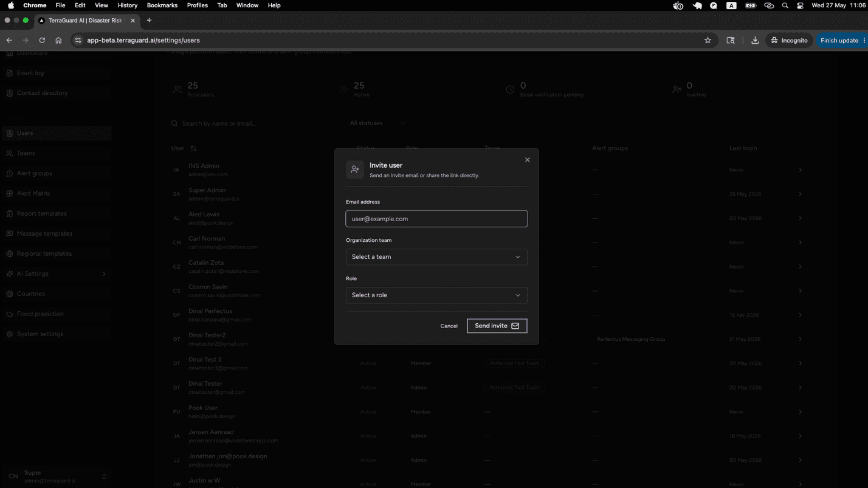Screen dimensions: 868x488
Task: Click the Countries globe icon
Action: click(x=10, y=294)
